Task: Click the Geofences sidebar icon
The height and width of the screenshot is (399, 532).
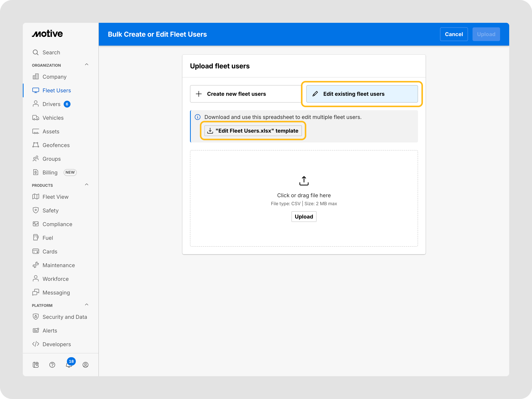Action: (36, 145)
